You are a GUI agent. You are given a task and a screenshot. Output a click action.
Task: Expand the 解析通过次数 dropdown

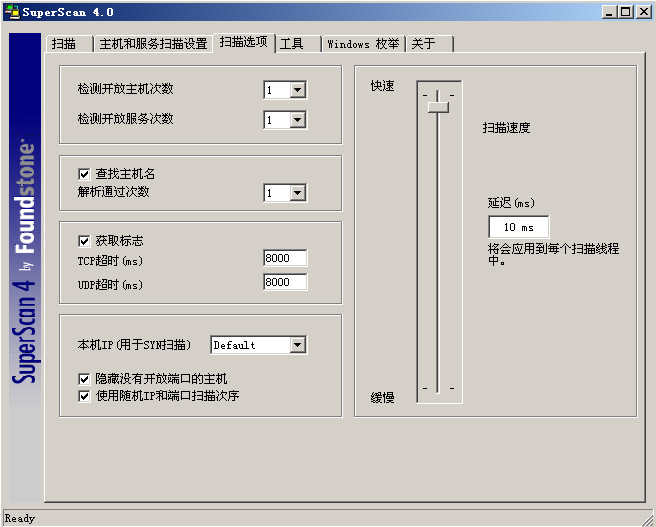[297, 193]
